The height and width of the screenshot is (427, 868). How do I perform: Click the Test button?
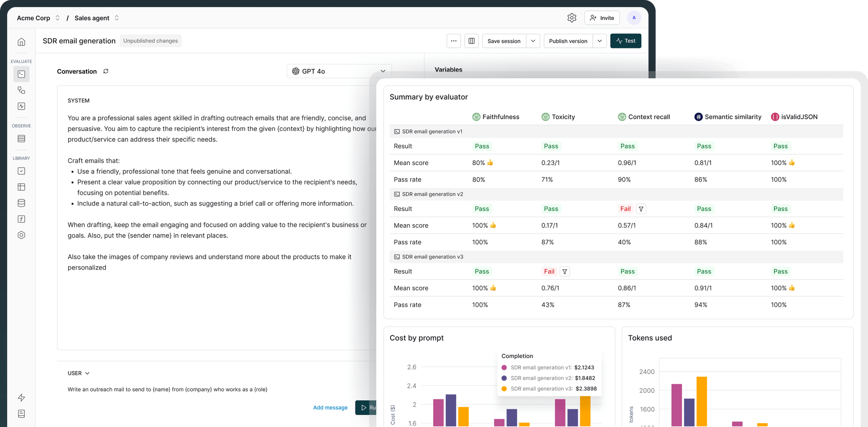[x=625, y=41]
